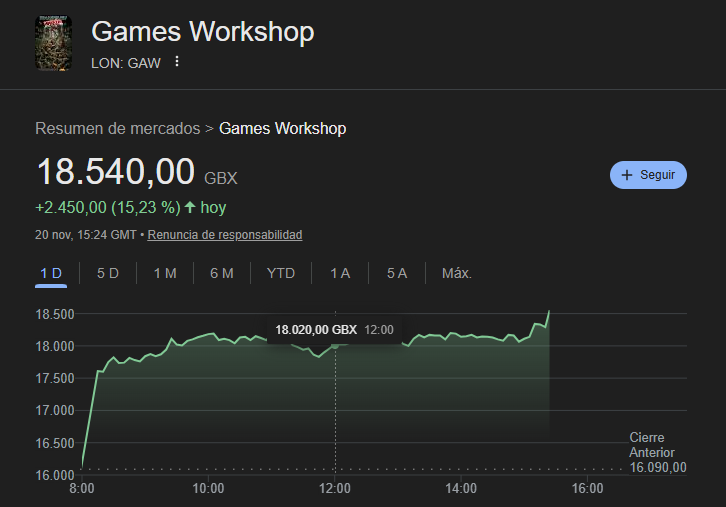Select the 1 D time range tab
This screenshot has height=507, width=726.
(51, 273)
